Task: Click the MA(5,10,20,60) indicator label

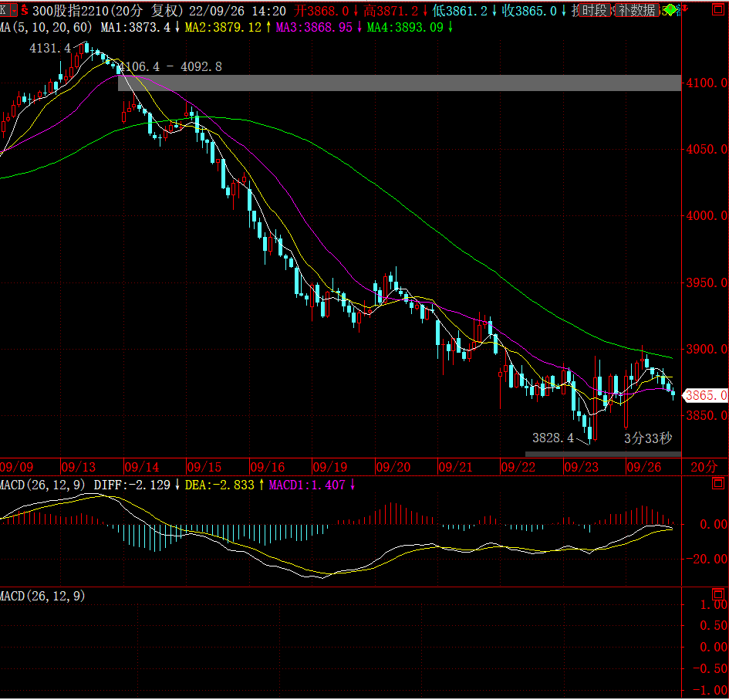Action: 46,28
